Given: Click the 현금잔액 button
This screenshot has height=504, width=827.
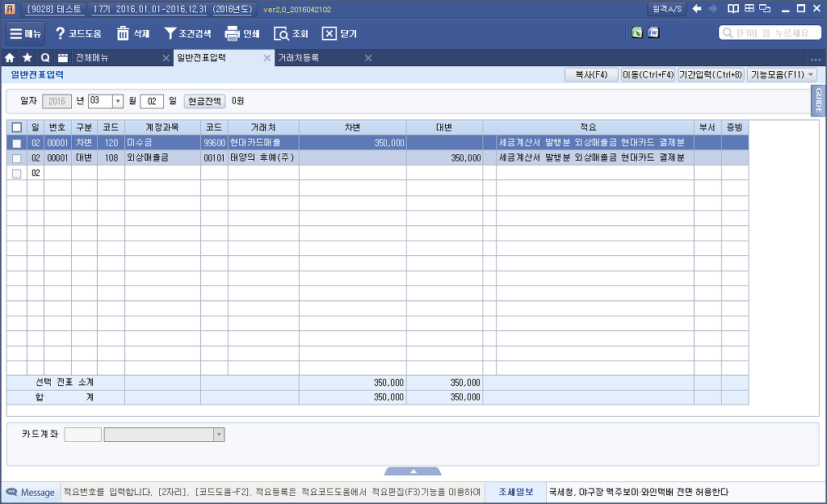Looking at the screenshot, I should [x=205, y=102].
